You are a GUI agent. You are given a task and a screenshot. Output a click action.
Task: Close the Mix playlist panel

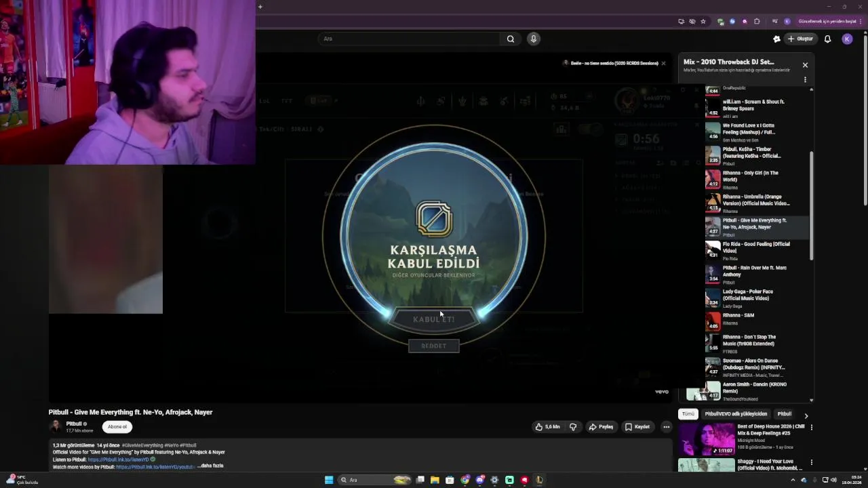point(805,65)
